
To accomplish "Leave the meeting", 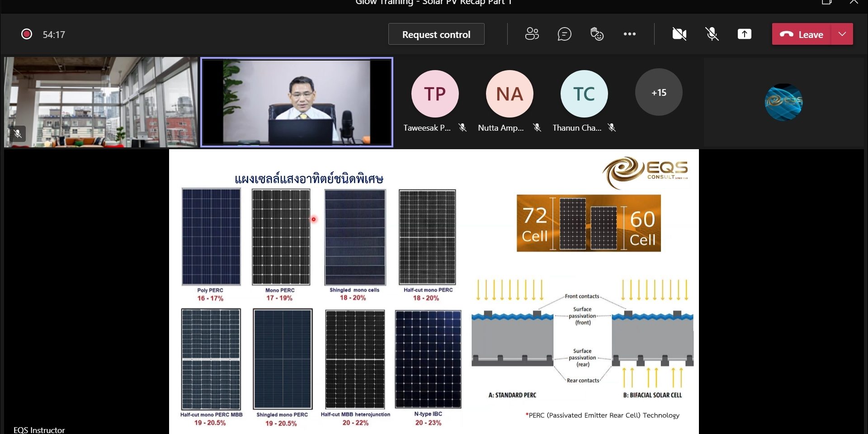I will 802,34.
